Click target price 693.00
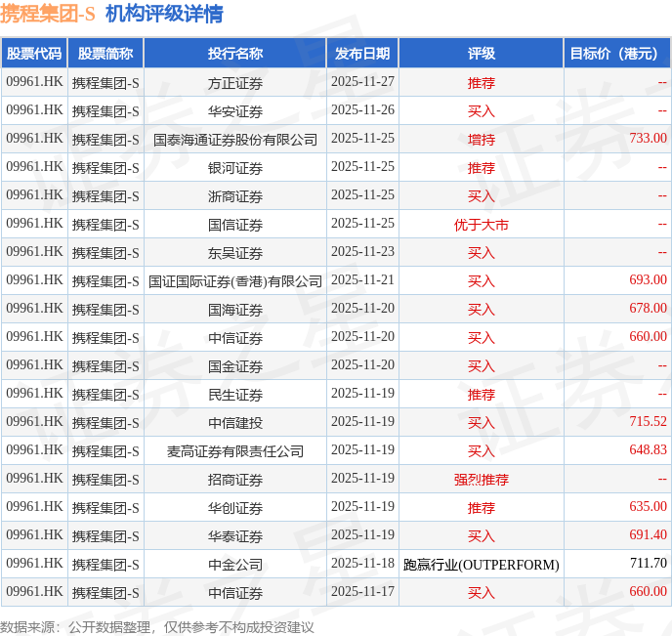The height and width of the screenshot is (636, 672). (648, 279)
